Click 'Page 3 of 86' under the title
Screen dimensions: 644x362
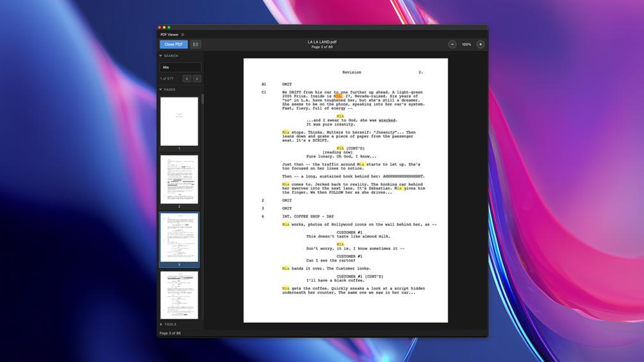tap(322, 47)
